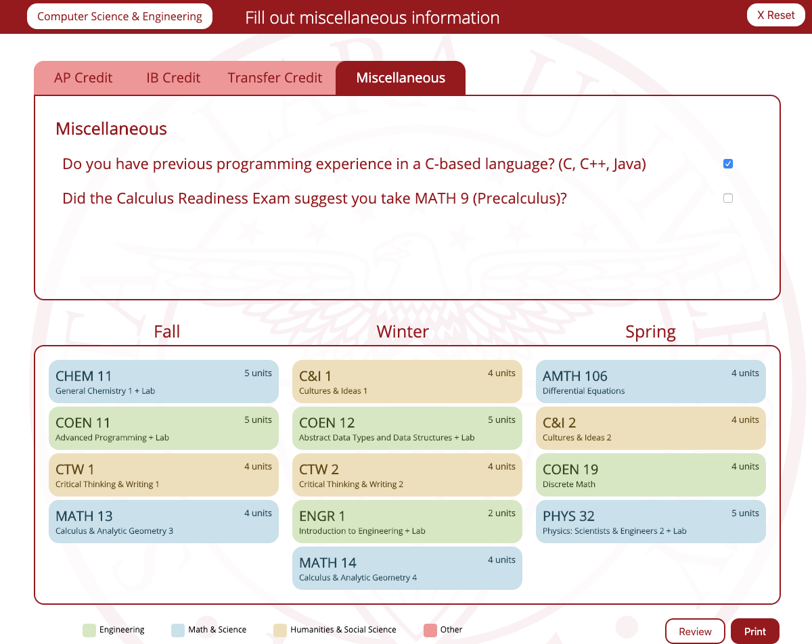The height and width of the screenshot is (644, 812).
Task: Select the COEN 11 Advanced Programming card
Action: 164,428
